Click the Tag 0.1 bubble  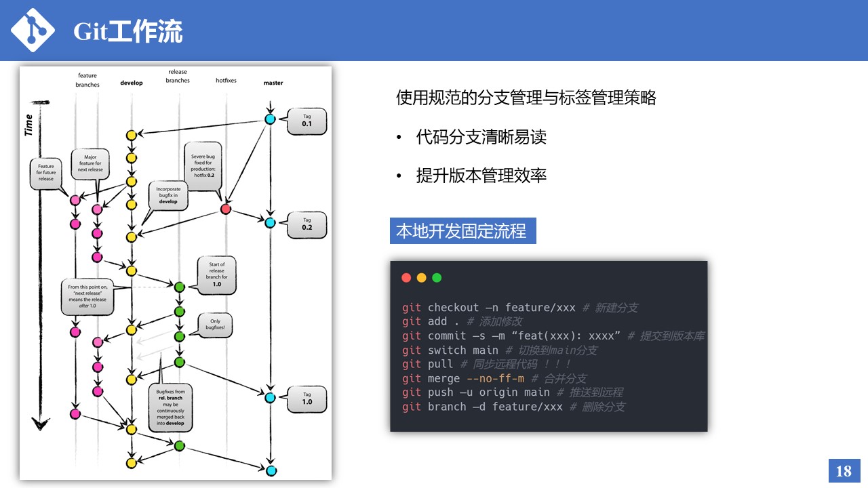click(307, 121)
